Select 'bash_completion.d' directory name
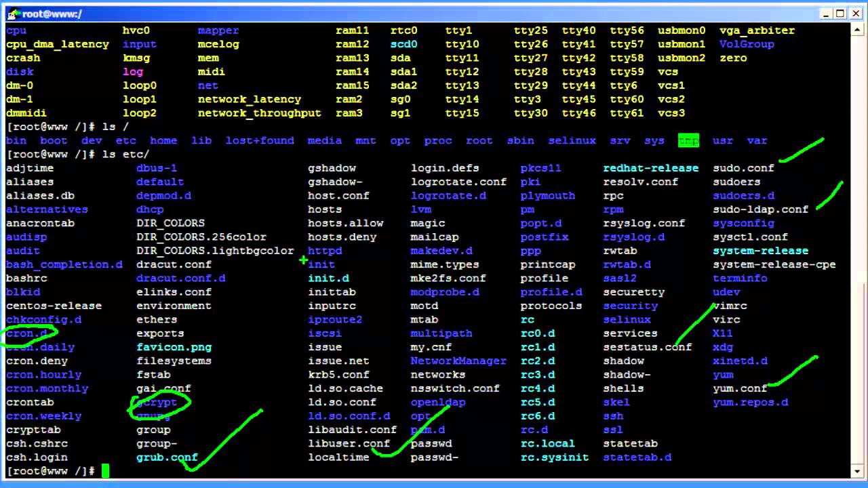The height and width of the screenshot is (488, 868). (64, 264)
